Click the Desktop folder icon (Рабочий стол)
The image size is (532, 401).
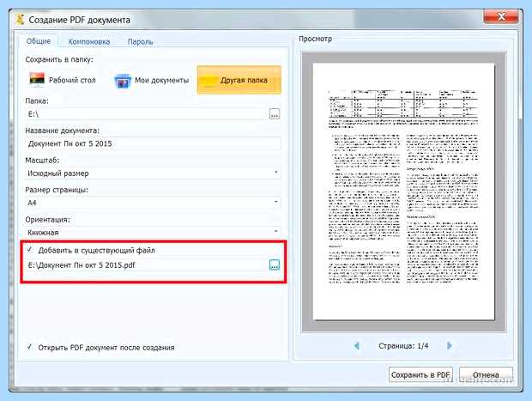pos(37,80)
